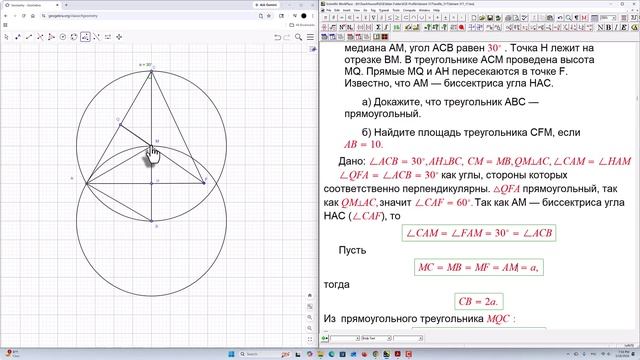The image size is (640, 360).
Task: Click the New document icon in Scientific WorkPlace
Action: (473, 18)
